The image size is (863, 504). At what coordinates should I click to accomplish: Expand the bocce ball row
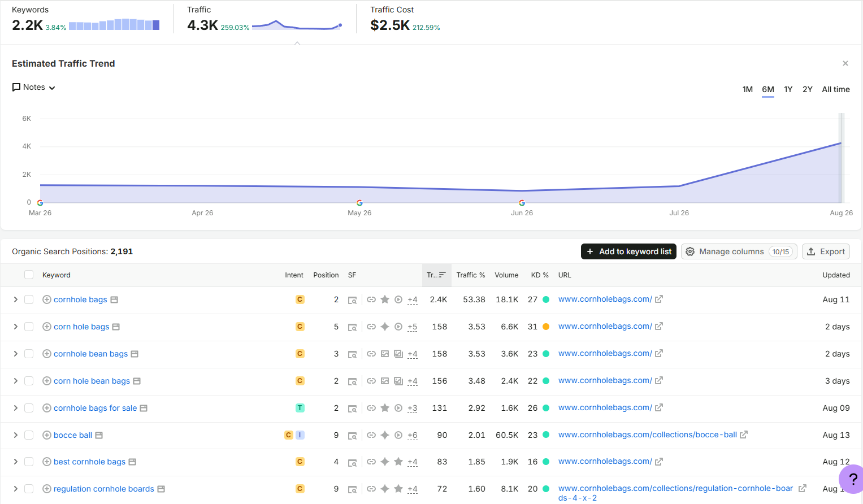coord(15,435)
